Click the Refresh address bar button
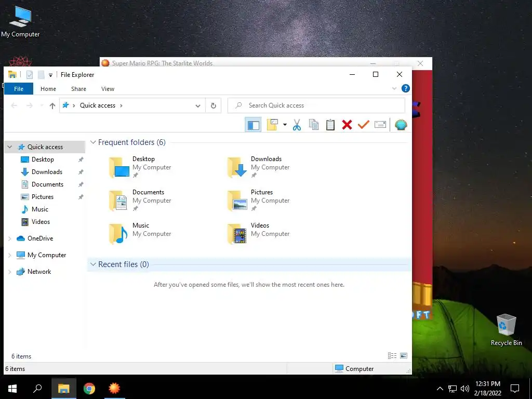This screenshot has height=399, width=532. pos(214,105)
